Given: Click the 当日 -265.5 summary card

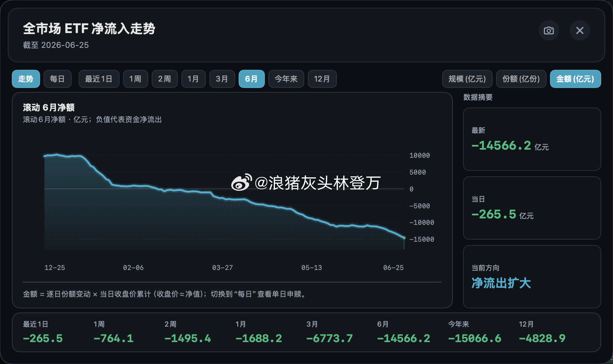Looking at the screenshot, I should tap(532, 208).
